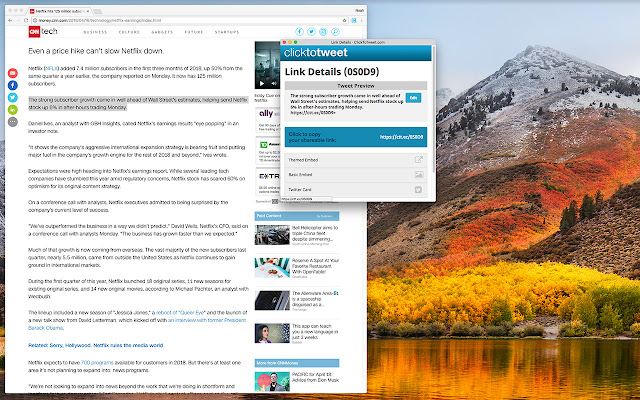Open the Basic Embed image icon
This screenshot has height=400, width=640.
[x=418, y=175]
